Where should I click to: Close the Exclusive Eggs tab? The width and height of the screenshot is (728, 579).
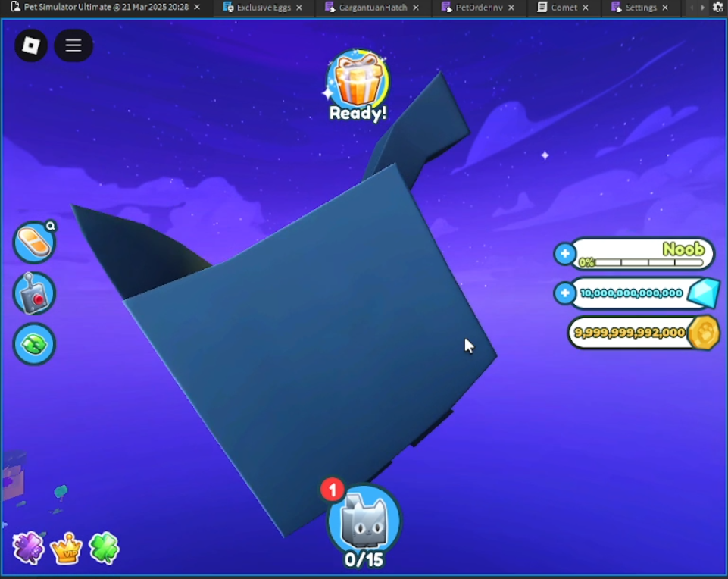click(299, 8)
